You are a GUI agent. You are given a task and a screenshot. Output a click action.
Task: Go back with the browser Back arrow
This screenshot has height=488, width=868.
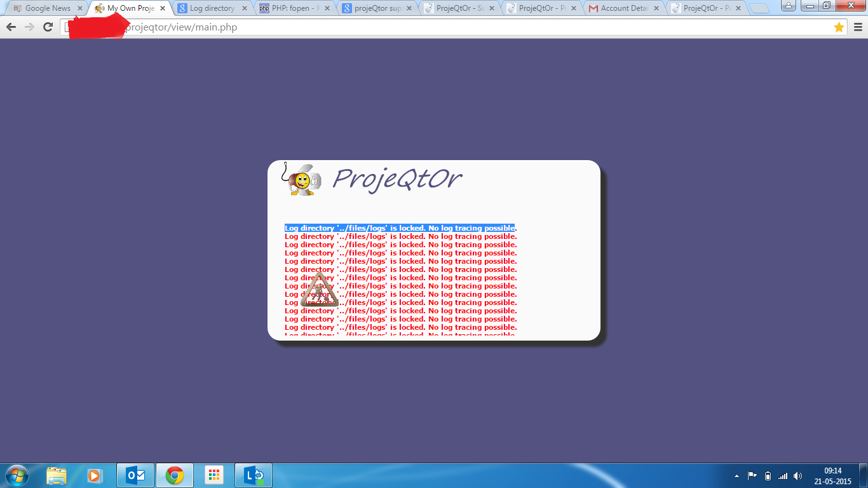(11, 27)
